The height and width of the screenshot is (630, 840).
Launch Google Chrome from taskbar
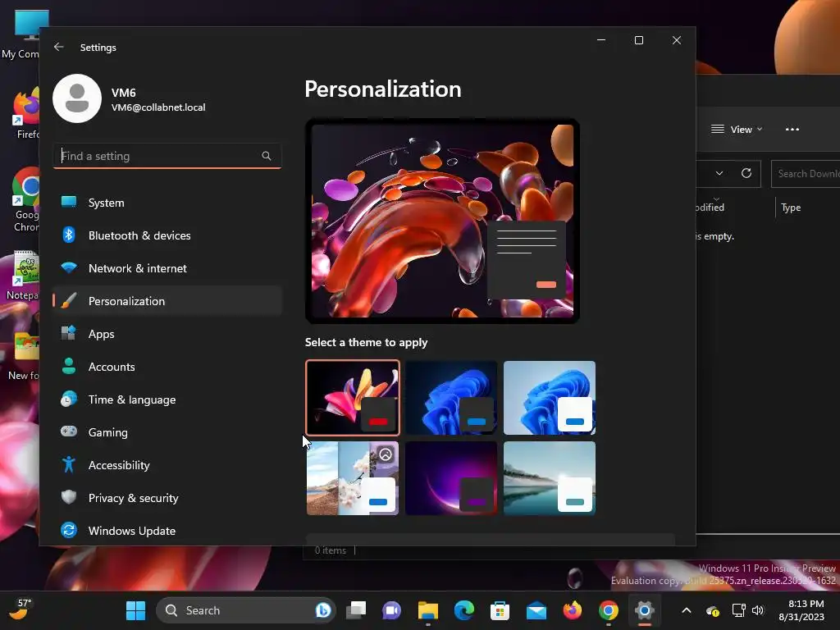pyautogui.click(x=609, y=610)
